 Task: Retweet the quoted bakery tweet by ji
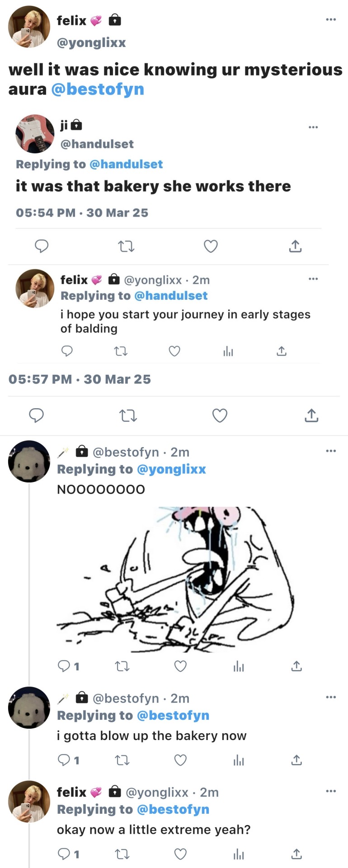pos(126,246)
